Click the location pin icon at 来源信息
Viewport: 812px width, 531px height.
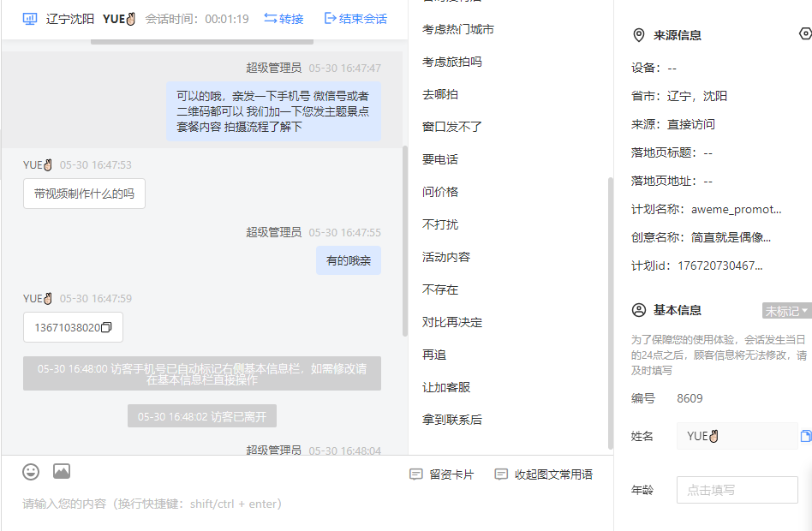pos(639,35)
